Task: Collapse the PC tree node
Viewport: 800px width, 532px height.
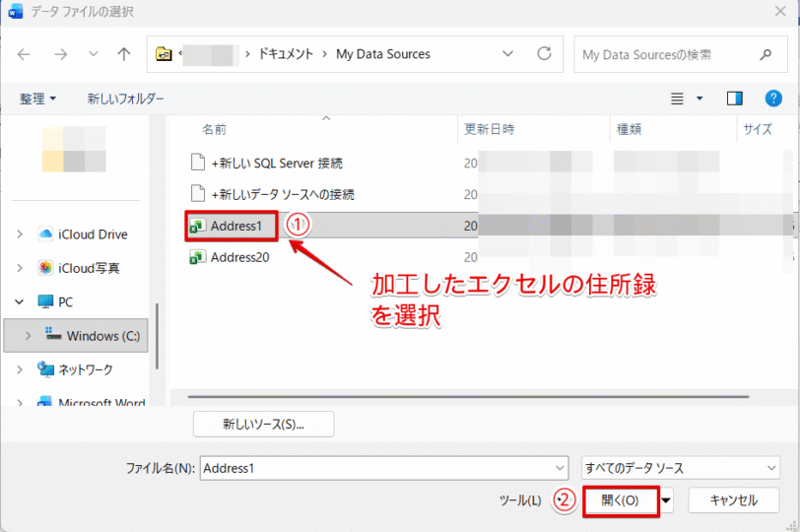Action: pos(21,302)
